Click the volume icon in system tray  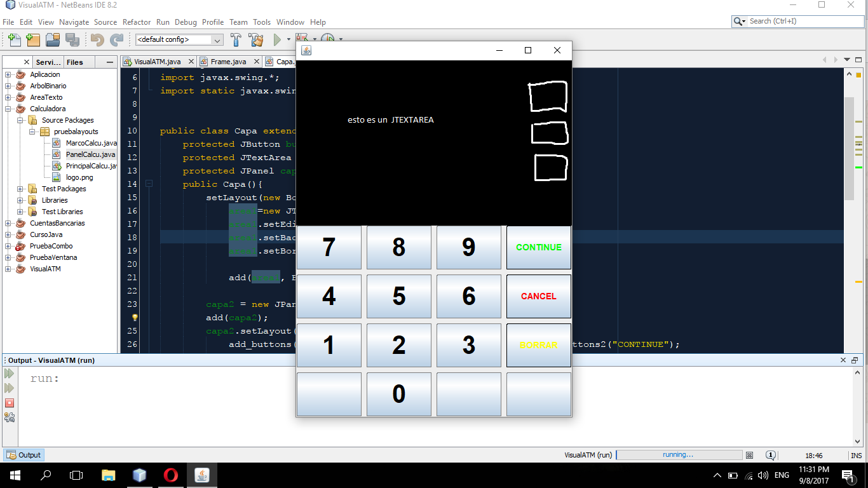pos(763,475)
